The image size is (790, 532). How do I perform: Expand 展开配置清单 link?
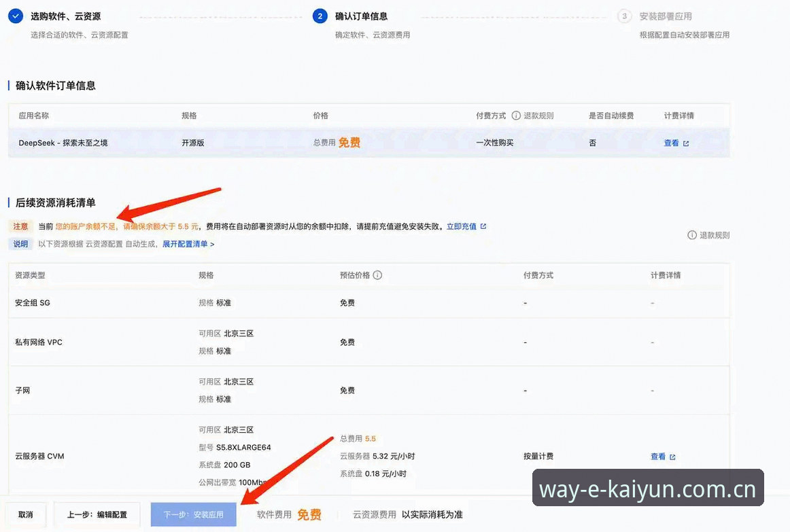[188, 244]
